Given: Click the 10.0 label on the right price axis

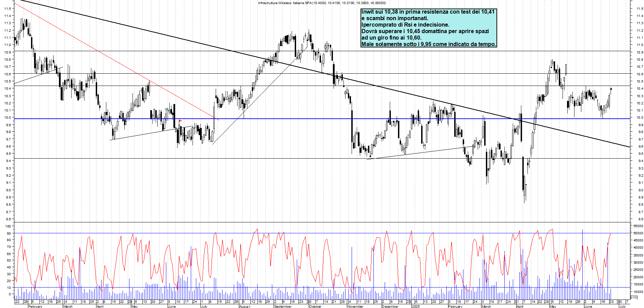Looking at the screenshot, I should click(640, 118).
